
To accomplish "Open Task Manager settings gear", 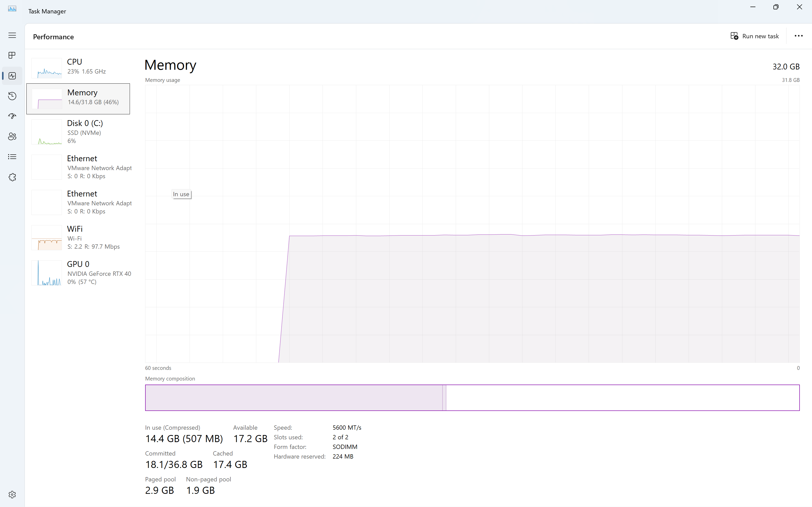I will pos(12,494).
